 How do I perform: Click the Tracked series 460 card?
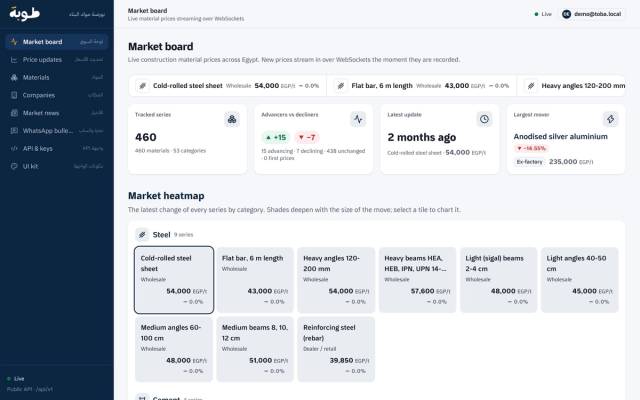coord(187,139)
